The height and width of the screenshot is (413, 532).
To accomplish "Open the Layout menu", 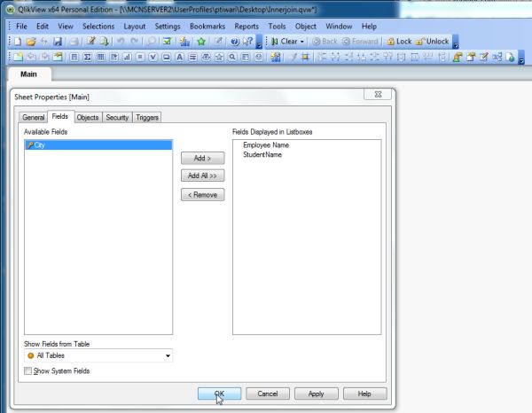I will click(135, 26).
